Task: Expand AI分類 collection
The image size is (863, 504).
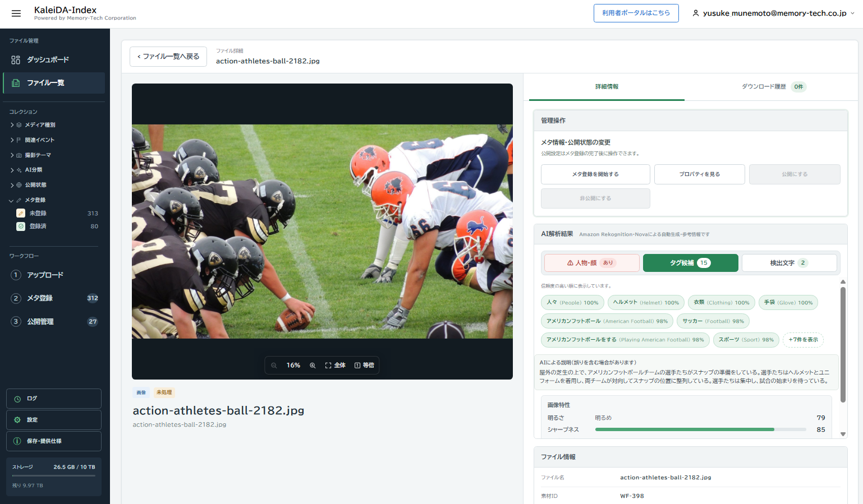Action: pyautogui.click(x=27, y=170)
